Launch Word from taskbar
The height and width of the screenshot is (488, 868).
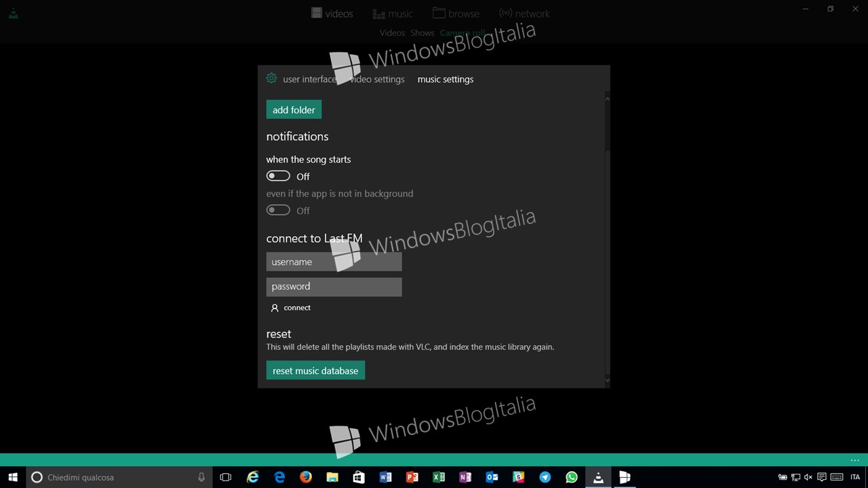[x=385, y=477]
